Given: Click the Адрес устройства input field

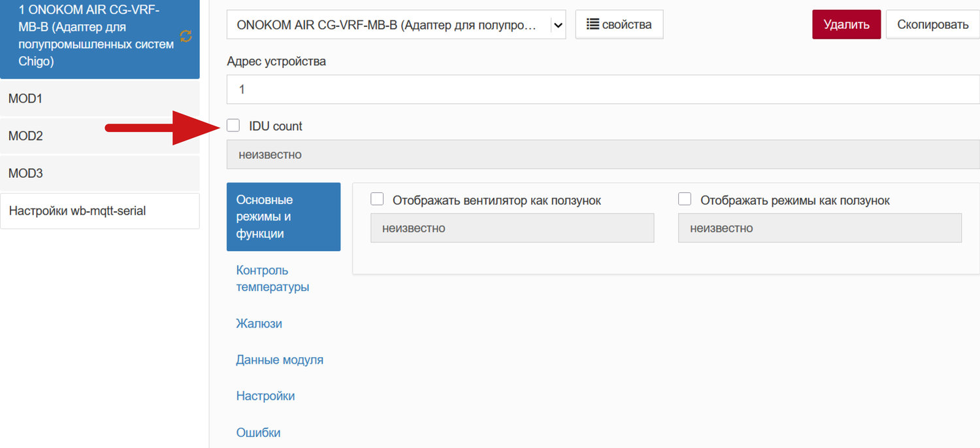Looking at the screenshot, I should pyautogui.click(x=602, y=90).
